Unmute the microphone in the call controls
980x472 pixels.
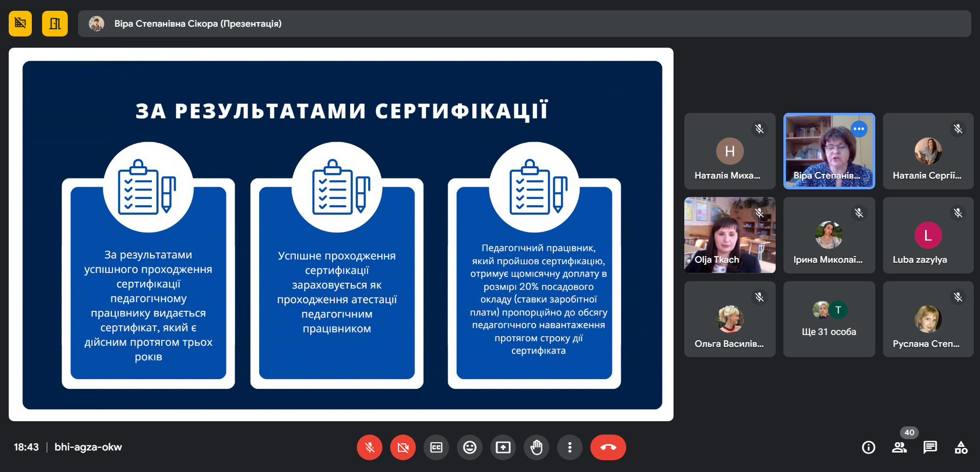[370, 447]
